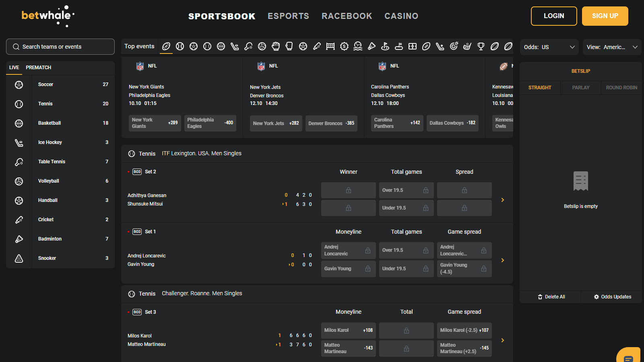Click the Volleyball icon in the left sidebar
This screenshot has height=362, width=644.
[x=19, y=181]
